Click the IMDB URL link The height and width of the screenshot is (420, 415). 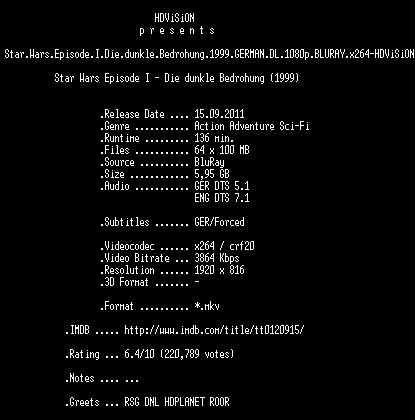(x=214, y=330)
